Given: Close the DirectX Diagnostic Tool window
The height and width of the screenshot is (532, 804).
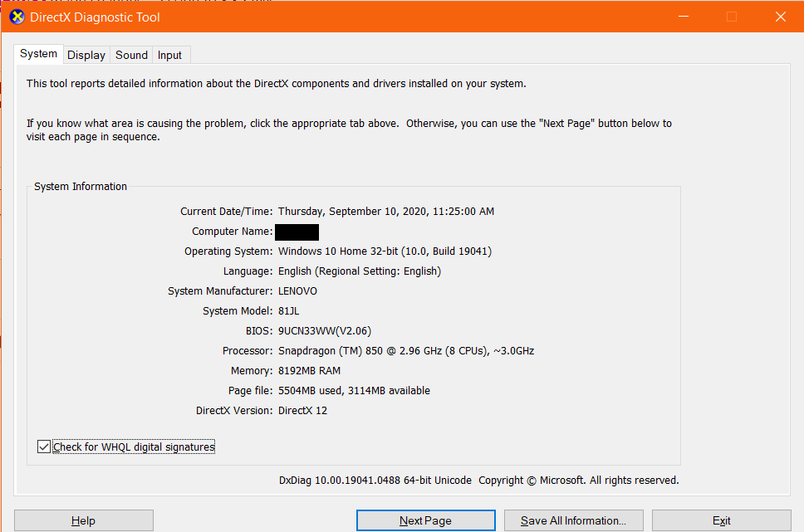Looking at the screenshot, I should [x=781, y=17].
